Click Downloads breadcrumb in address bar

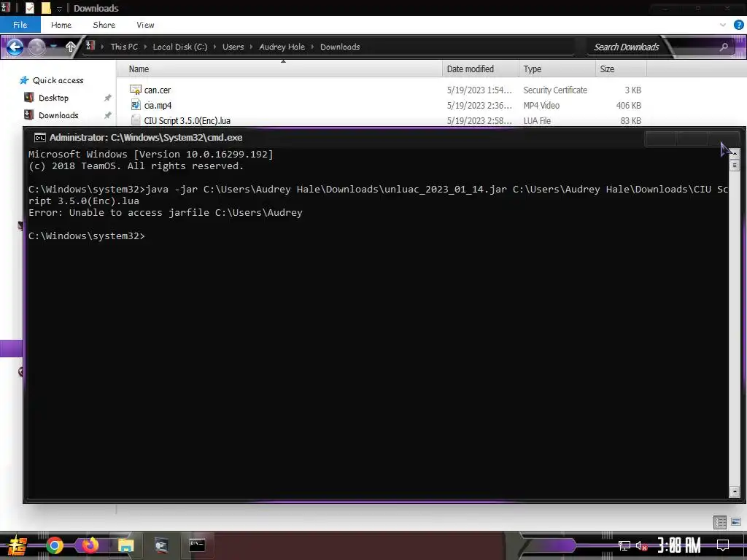pos(340,47)
